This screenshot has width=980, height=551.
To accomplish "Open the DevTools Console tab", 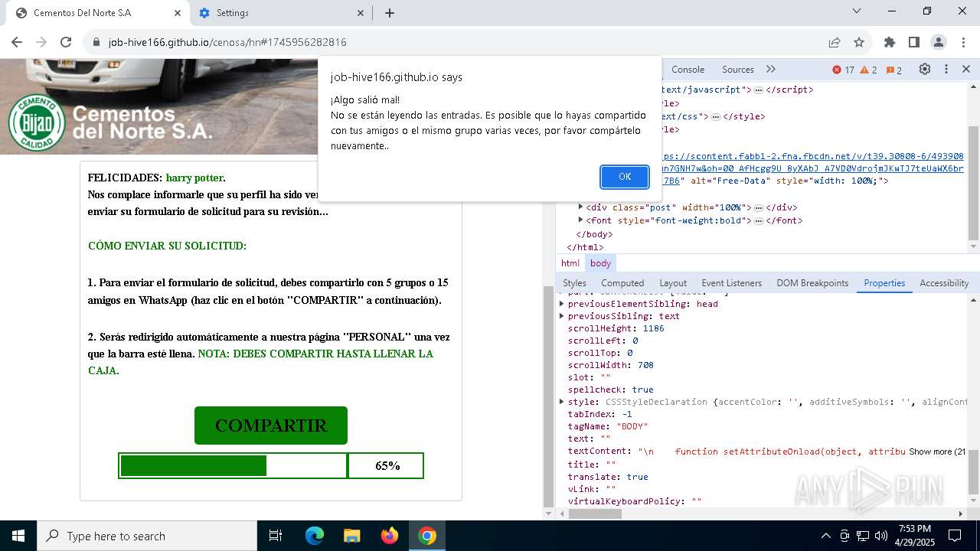I will [x=688, y=70].
